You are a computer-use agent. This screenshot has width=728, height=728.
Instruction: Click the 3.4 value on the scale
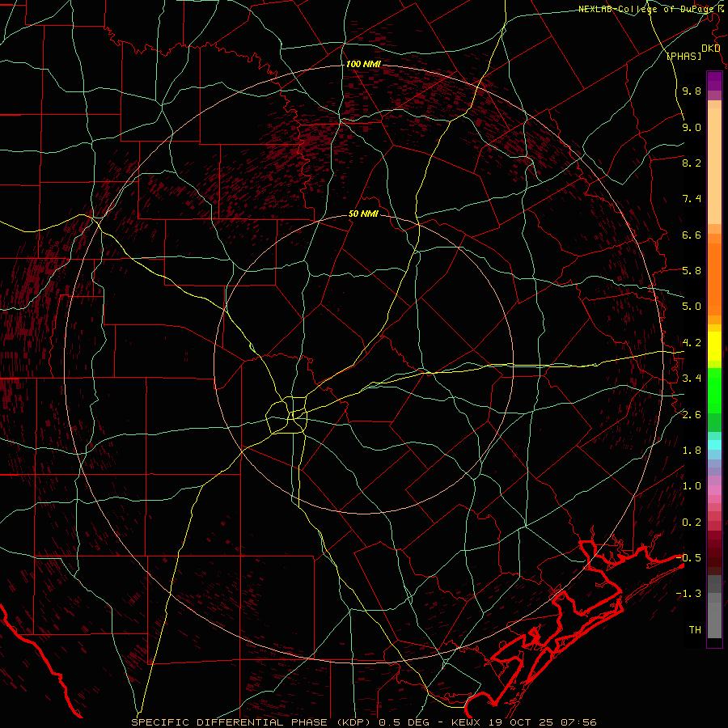coord(692,379)
